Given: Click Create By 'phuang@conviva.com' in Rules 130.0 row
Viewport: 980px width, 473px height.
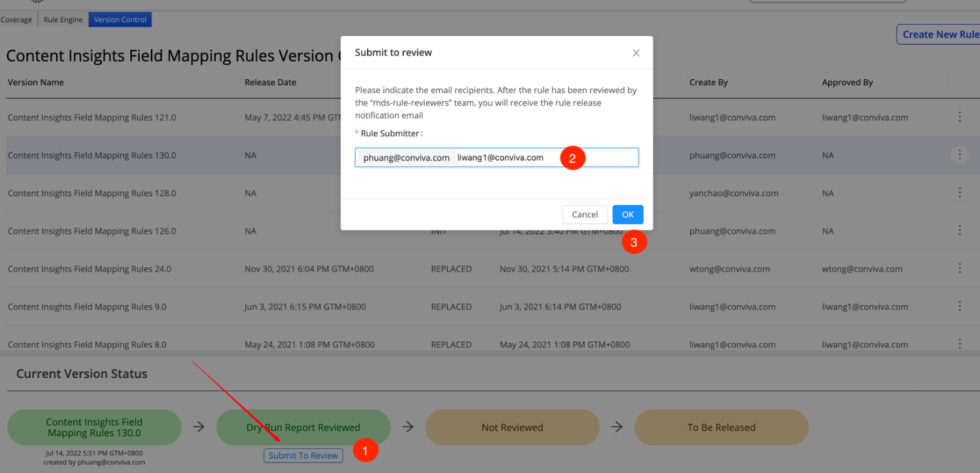Looking at the screenshot, I should point(733,156).
